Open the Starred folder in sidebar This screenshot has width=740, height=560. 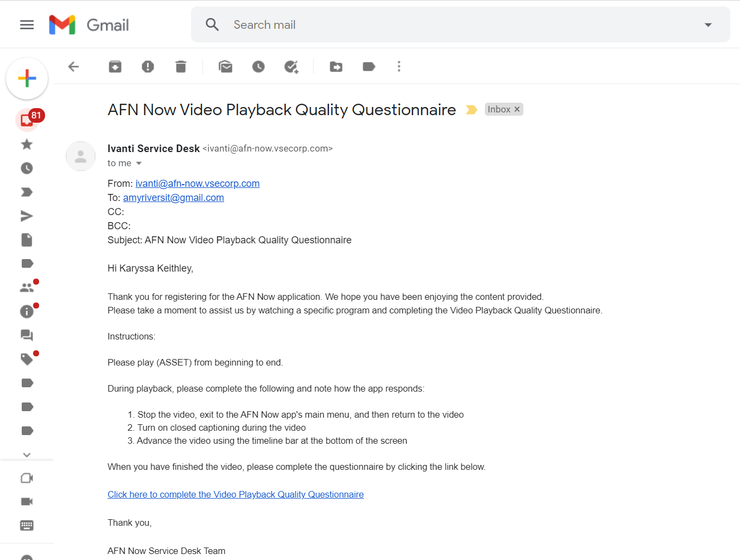(27, 144)
